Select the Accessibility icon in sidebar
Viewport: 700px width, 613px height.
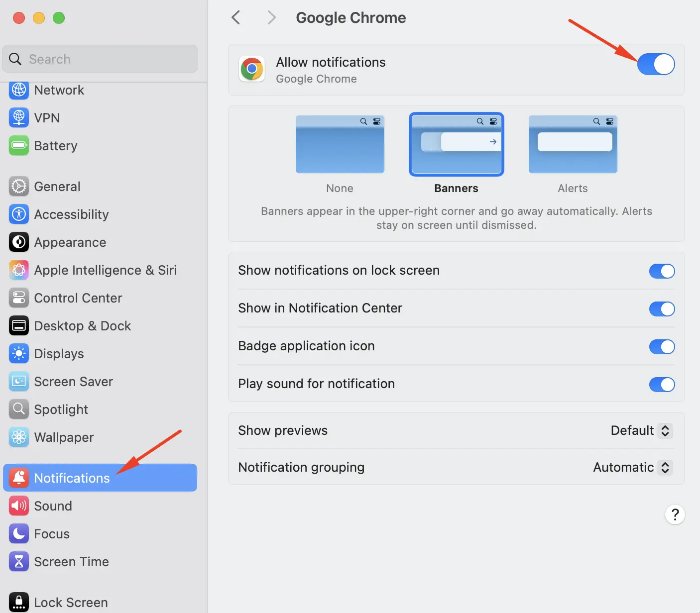pyautogui.click(x=18, y=214)
